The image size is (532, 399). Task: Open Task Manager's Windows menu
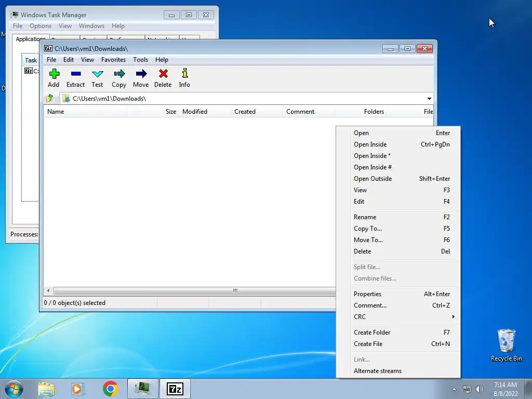91,26
